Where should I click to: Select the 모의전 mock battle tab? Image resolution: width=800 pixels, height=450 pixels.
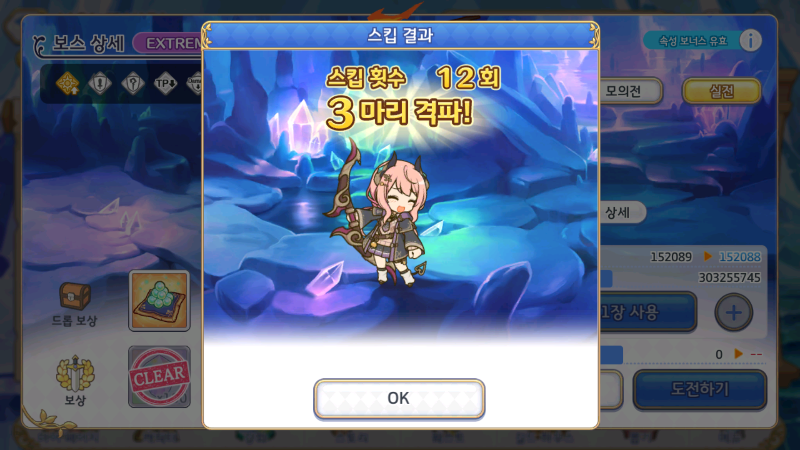(631, 91)
